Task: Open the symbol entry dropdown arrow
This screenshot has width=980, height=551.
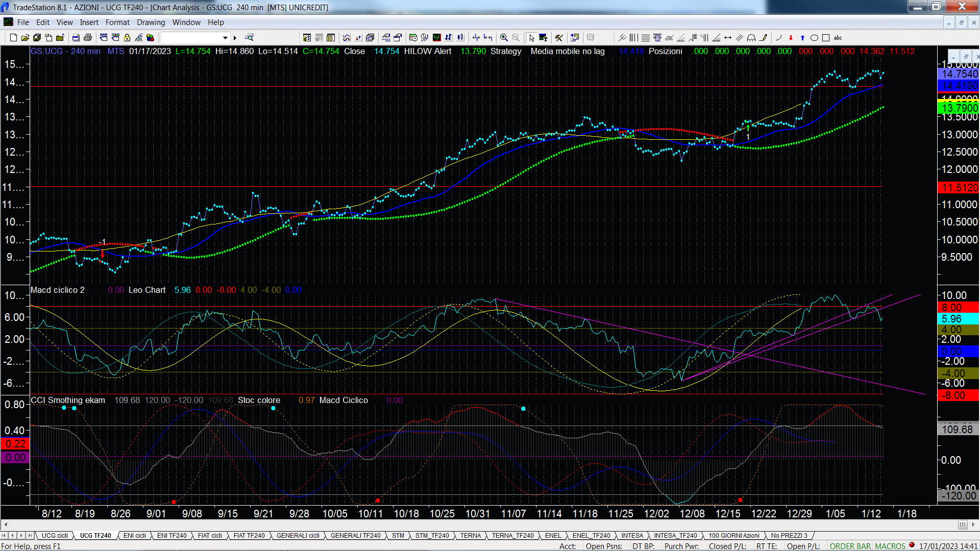Action: pos(225,38)
